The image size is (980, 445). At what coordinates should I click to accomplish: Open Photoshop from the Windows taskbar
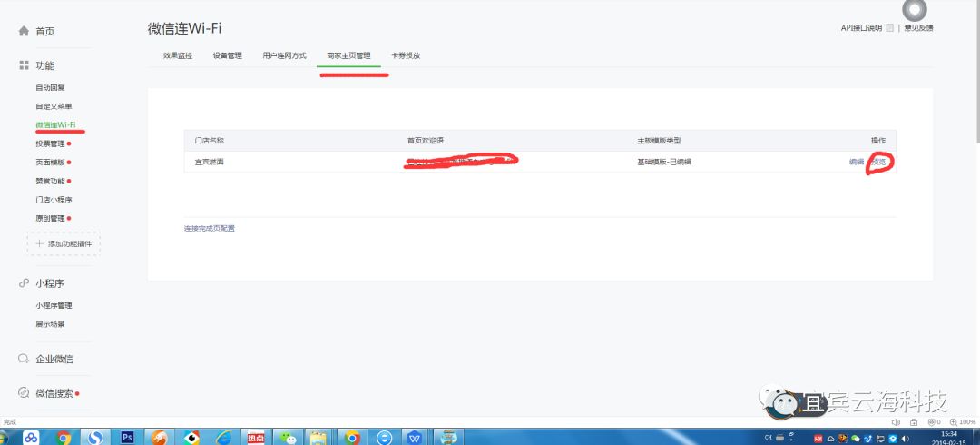point(128,437)
